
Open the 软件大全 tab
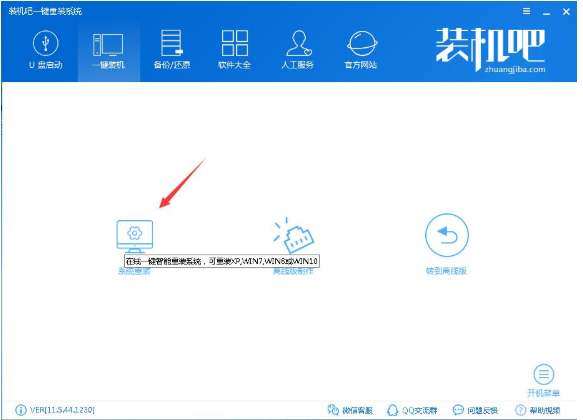(x=235, y=50)
